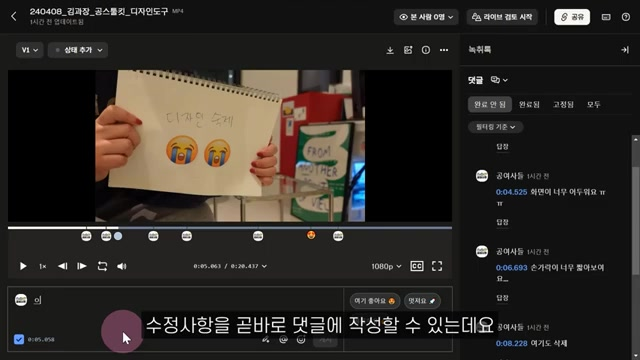Viewport: 640px width, 360px height.
Task: Reply to the 손가락이 너무 짧아보여요 comment
Action: (502, 298)
